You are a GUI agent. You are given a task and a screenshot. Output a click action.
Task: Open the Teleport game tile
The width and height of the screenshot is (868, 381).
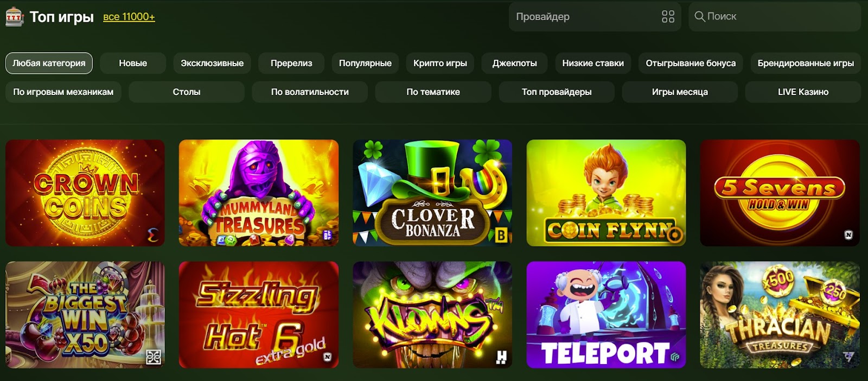[606, 315]
